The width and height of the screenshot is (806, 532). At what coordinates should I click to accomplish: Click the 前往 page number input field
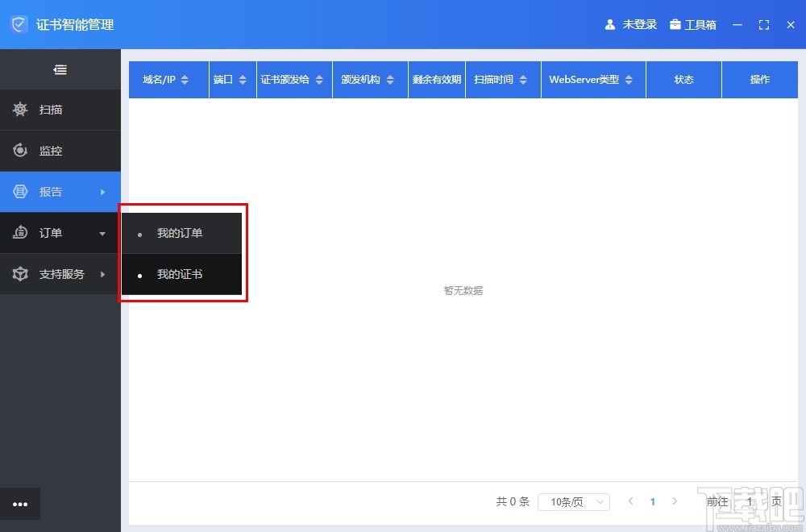[749, 501]
